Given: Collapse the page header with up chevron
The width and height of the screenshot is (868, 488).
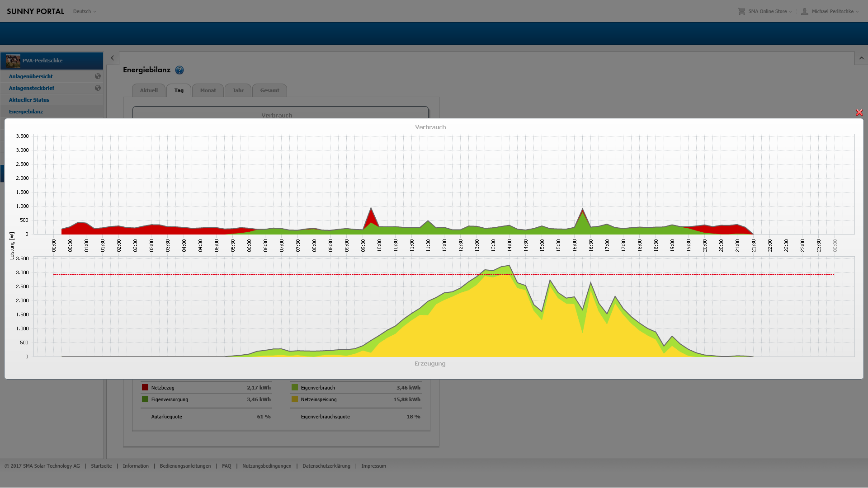Looking at the screenshot, I should coord(861,58).
